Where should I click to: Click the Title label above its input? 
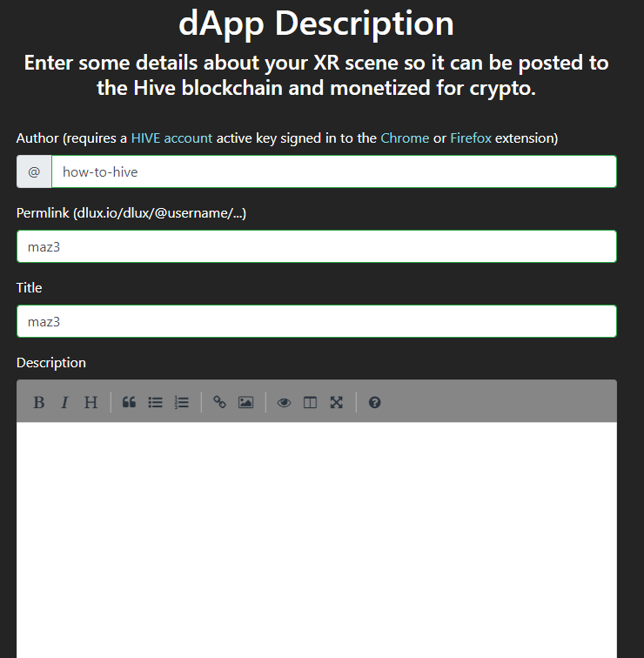(x=29, y=288)
